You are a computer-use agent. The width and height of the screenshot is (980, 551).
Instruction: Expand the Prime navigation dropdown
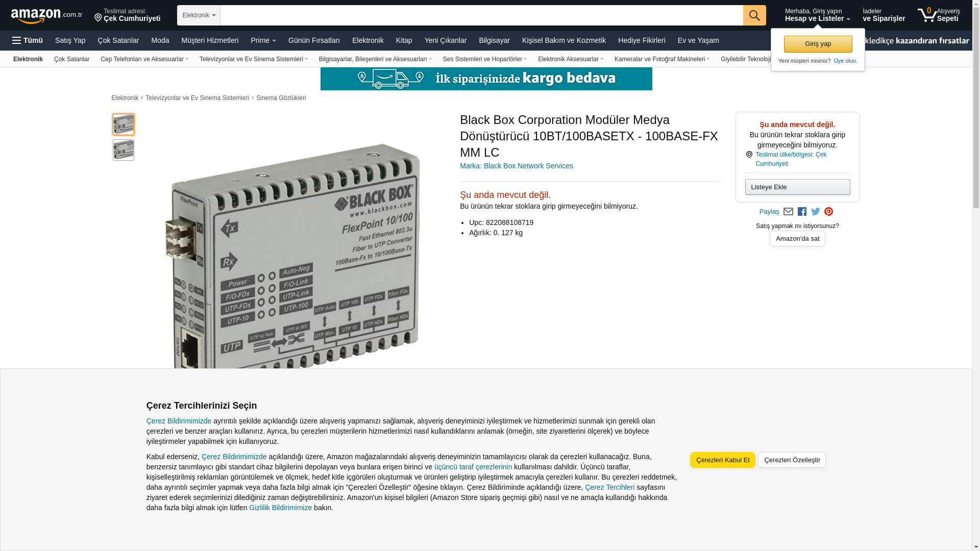coord(263,40)
